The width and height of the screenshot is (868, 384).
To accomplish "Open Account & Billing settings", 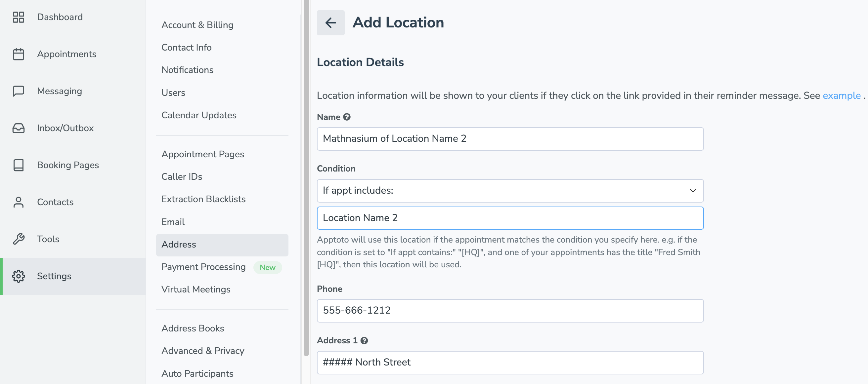I will [197, 25].
